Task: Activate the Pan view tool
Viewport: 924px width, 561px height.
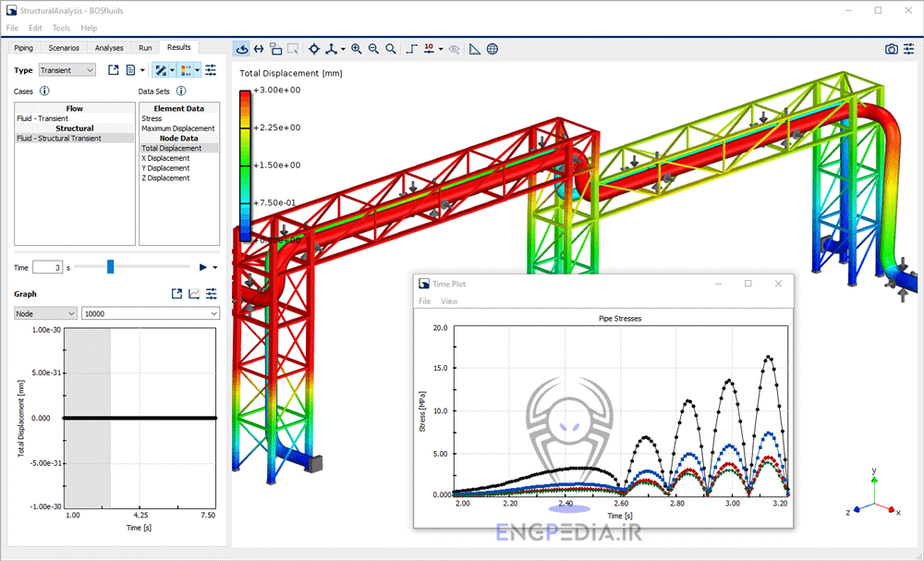Action: pyautogui.click(x=259, y=48)
